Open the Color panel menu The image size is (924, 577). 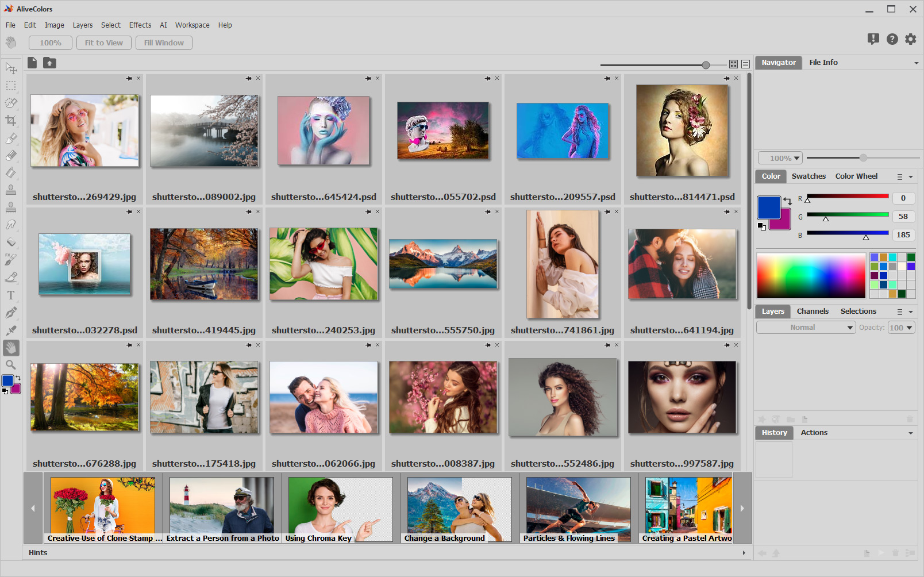[900, 177]
